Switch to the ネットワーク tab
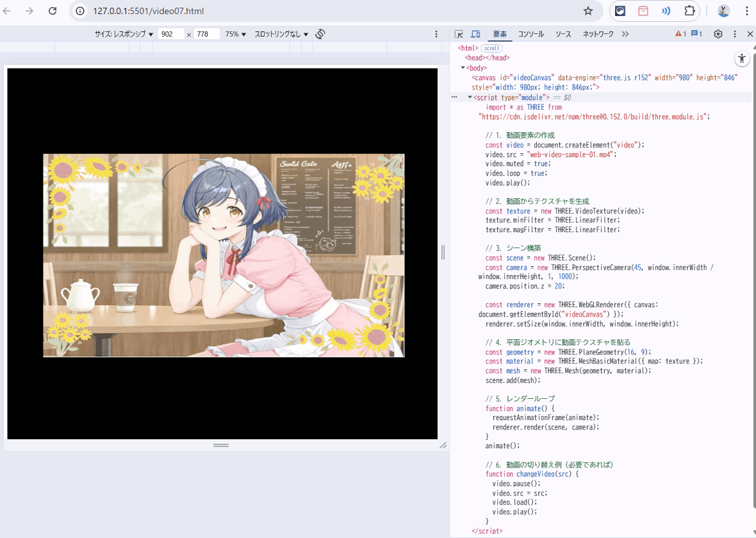The width and height of the screenshot is (756, 538). 598,34
